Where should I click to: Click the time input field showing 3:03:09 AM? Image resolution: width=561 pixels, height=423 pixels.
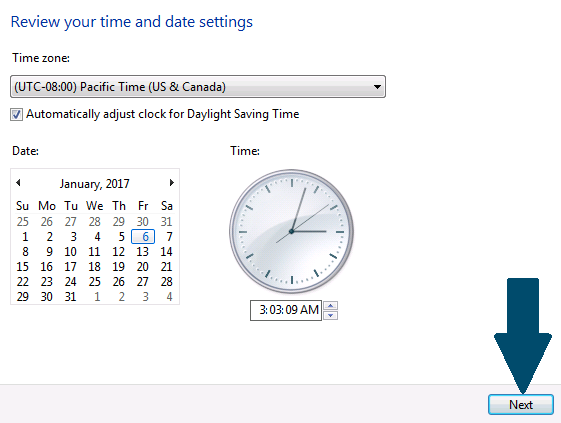286,310
